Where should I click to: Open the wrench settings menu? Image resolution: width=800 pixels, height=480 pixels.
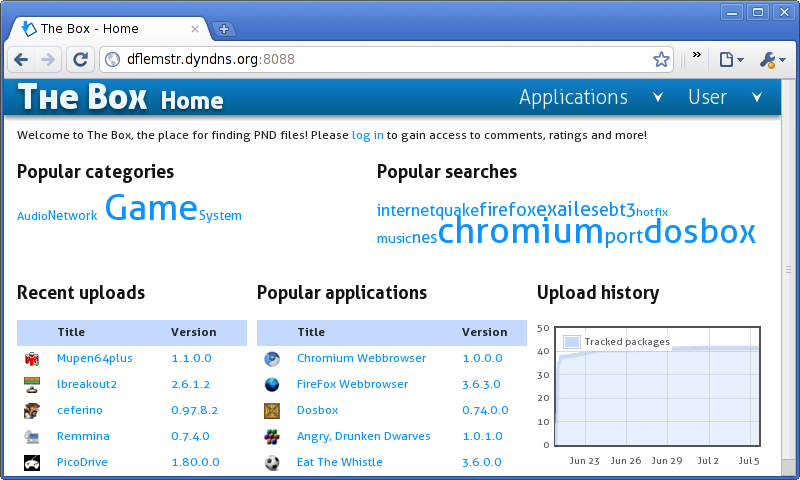pyautogui.click(x=773, y=60)
